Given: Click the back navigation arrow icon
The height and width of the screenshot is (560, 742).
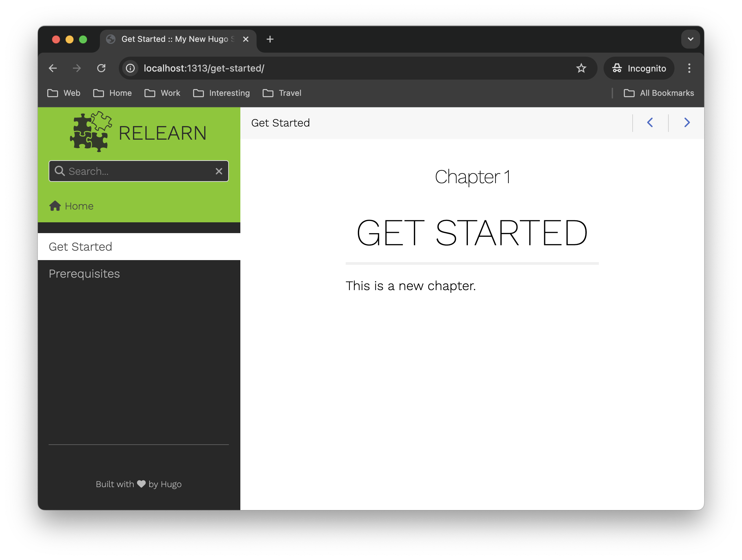Looking at the screenshot, I should point(650,122).
